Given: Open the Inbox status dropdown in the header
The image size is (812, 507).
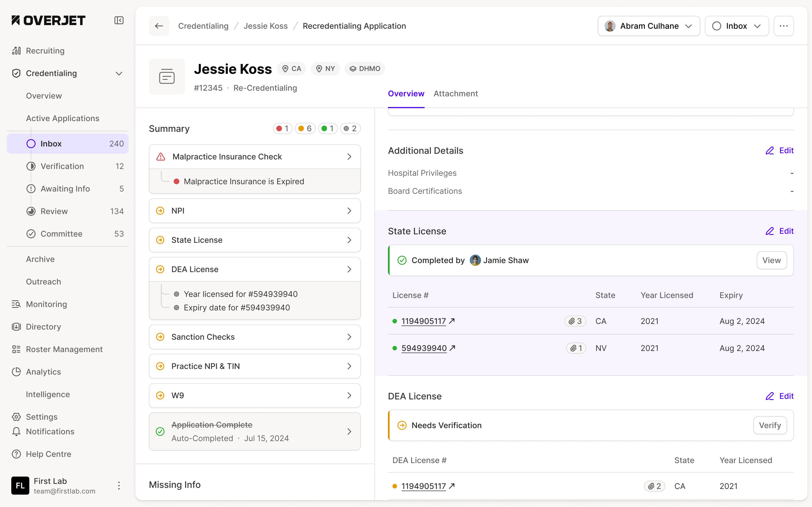Looking at the screenshot, I should pos(736,26).
